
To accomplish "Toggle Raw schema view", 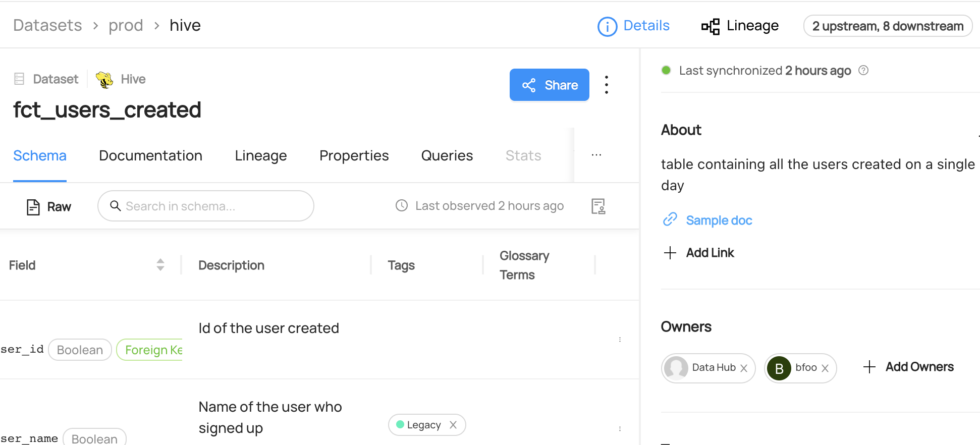I will click(49, 207).
